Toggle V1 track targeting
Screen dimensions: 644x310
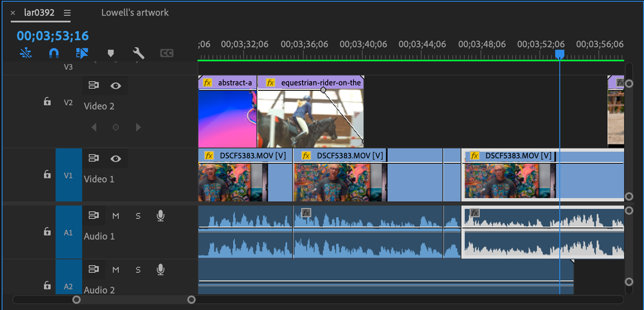[68, 175]
